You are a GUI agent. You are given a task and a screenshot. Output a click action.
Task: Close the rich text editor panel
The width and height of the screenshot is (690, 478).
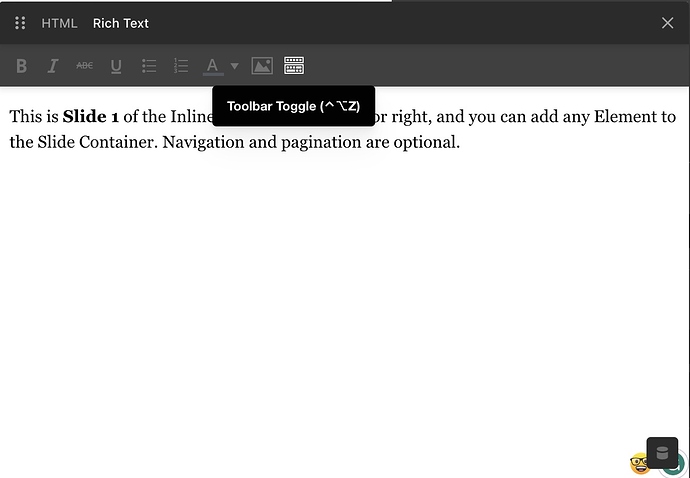click(667, 23)
